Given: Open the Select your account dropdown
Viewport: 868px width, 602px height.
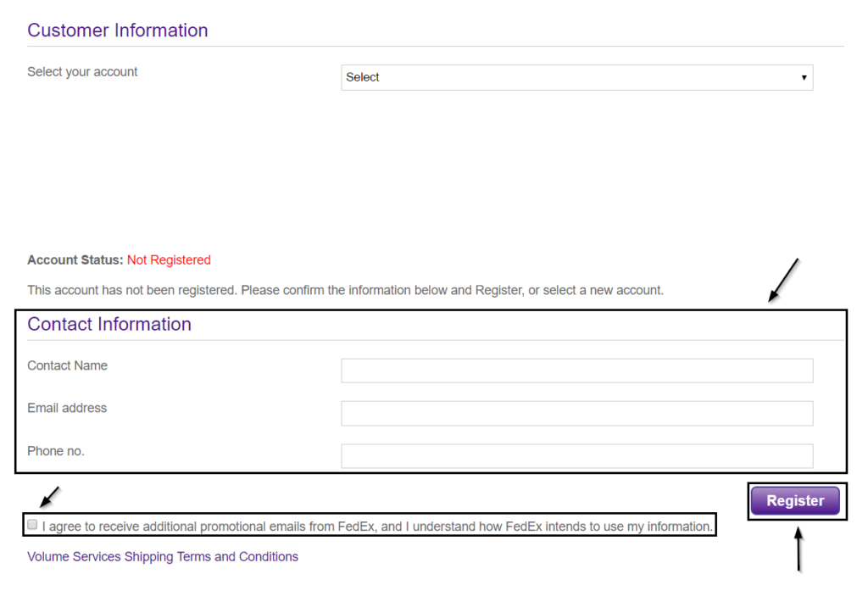Looking at the screenshot, I should (576, 77).
